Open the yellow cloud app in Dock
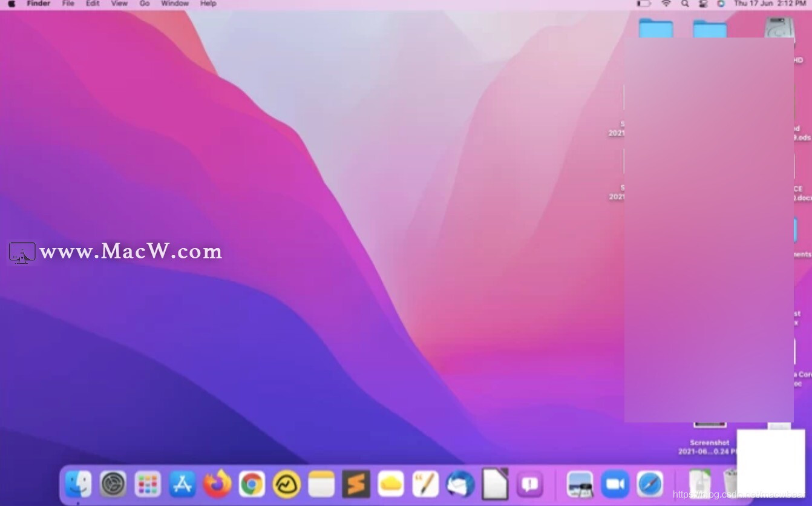This screenshot has height=506, width=812. tap(391, 484)
